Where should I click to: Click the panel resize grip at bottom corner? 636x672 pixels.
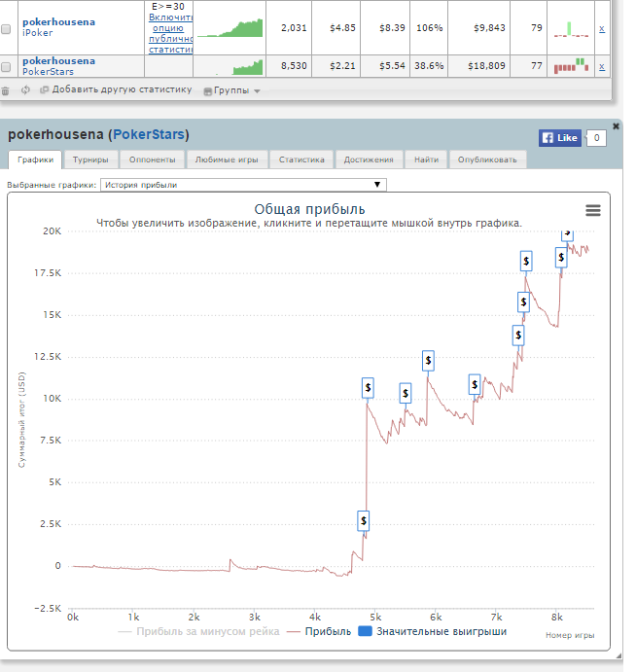(618, 655)
